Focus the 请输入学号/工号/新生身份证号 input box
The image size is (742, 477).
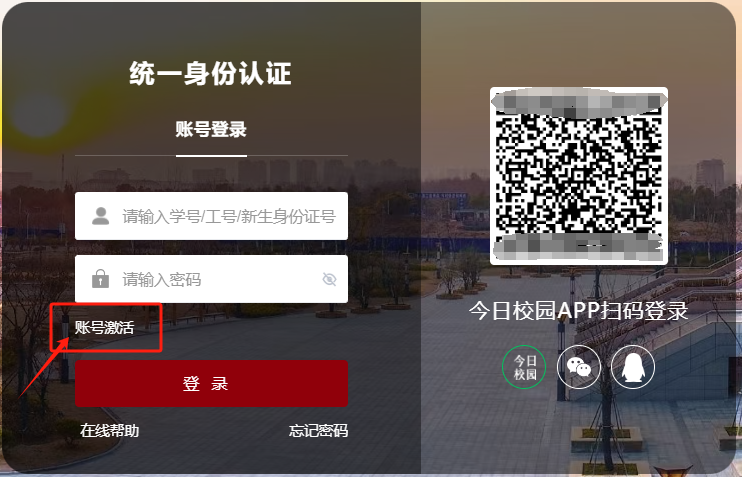[x=212, y=216]
